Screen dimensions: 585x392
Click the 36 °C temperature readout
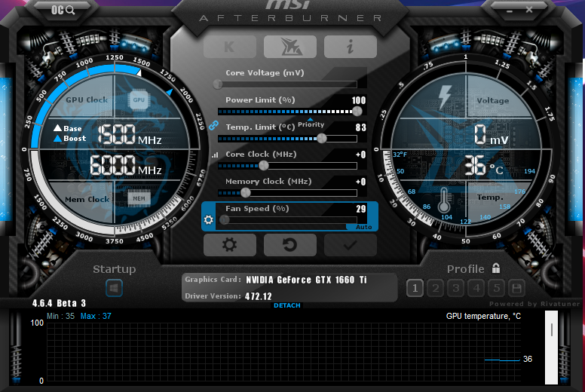click(x=484, y=166)
